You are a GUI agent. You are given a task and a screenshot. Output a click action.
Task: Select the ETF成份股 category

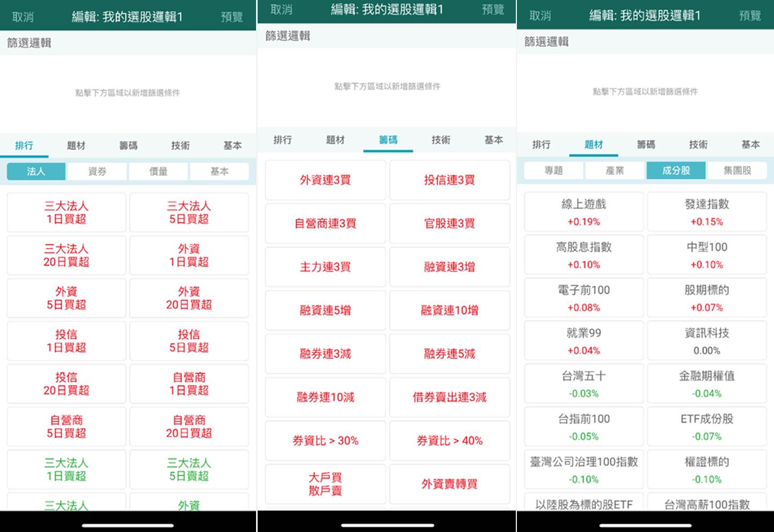tap(706, 426)
